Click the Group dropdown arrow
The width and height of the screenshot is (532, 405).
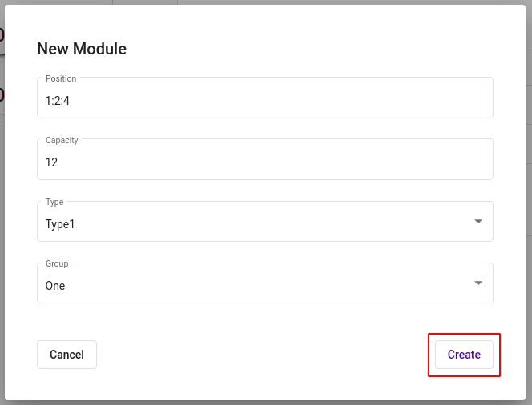point(478,283)
